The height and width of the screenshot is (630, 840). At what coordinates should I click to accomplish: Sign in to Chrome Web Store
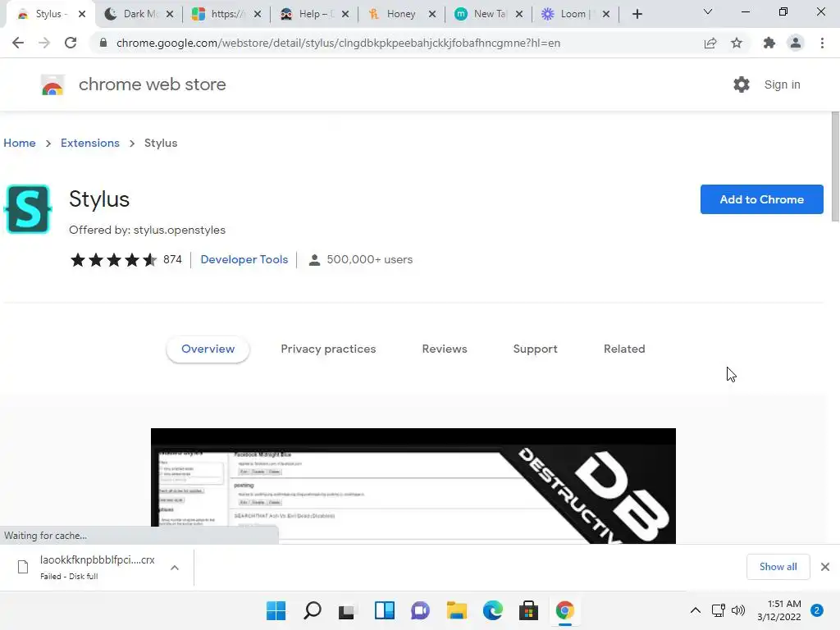(782, 84)
